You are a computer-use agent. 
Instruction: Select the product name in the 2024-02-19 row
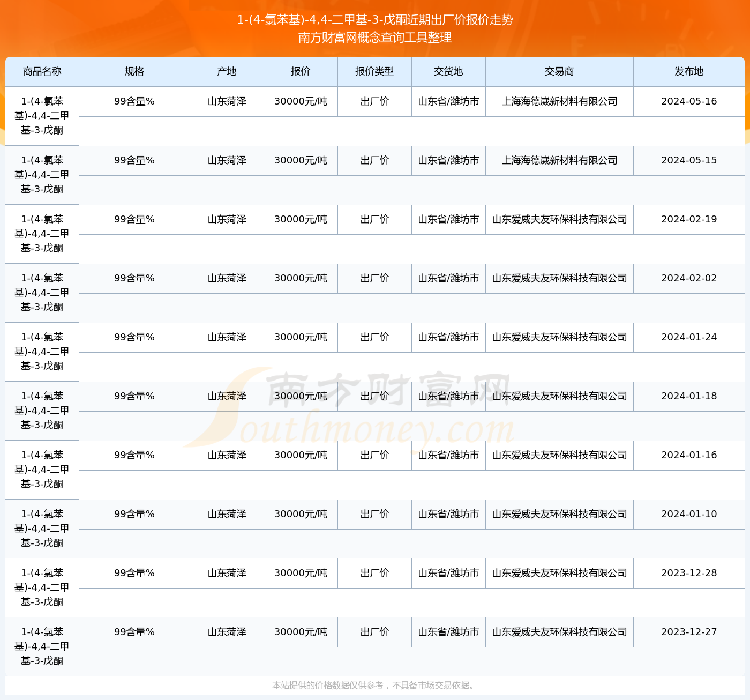tap(42, 234)
